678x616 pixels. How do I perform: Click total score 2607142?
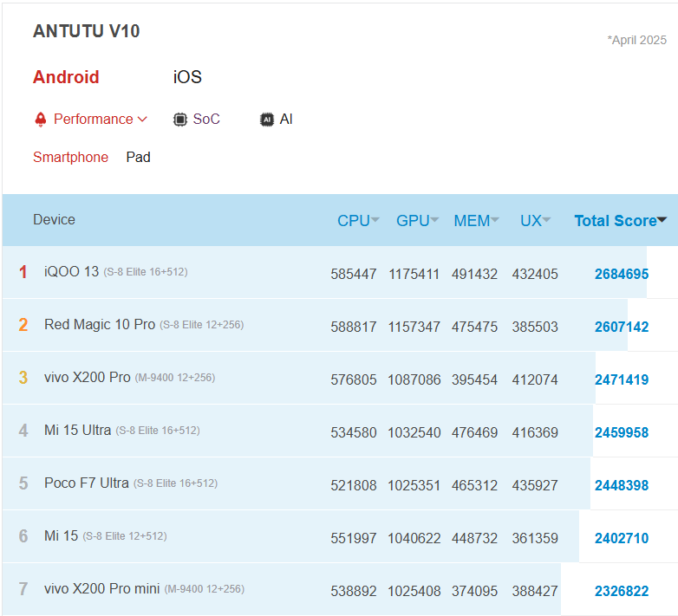tap(622, 327)
